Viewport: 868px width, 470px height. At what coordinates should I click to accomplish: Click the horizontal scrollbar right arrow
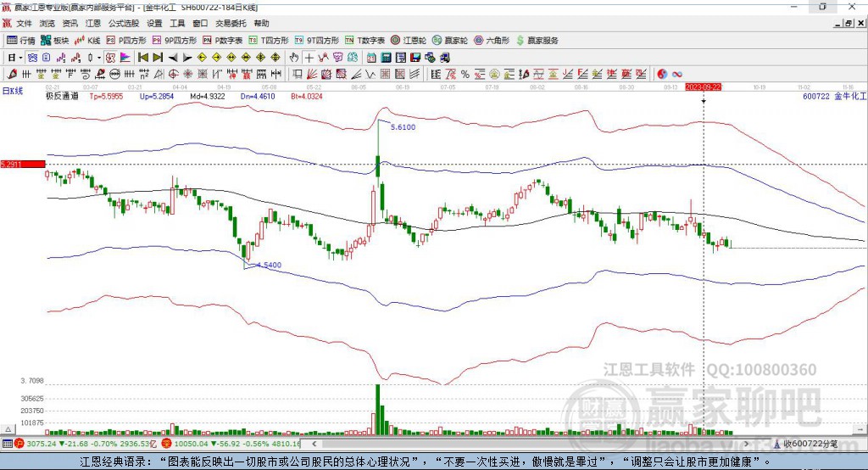pyautogui.click(x=746, y=444)
